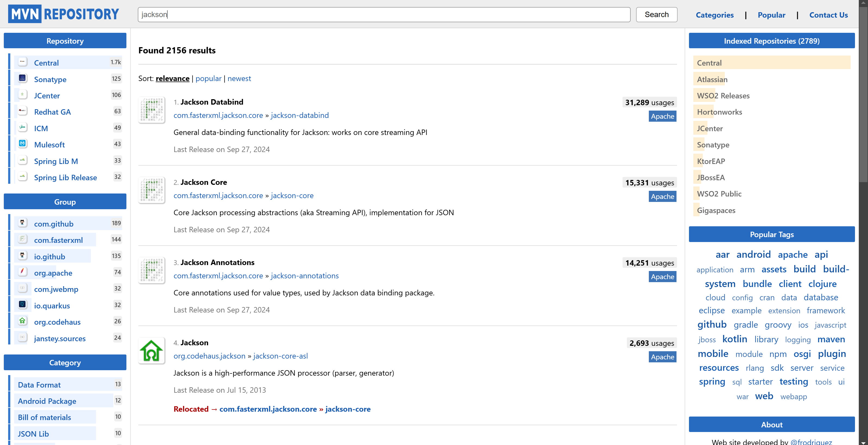The width and height of the screenshot is (868, 445).
Task: Click Apache license tag on Jackson Core
Action: [662, 196]
